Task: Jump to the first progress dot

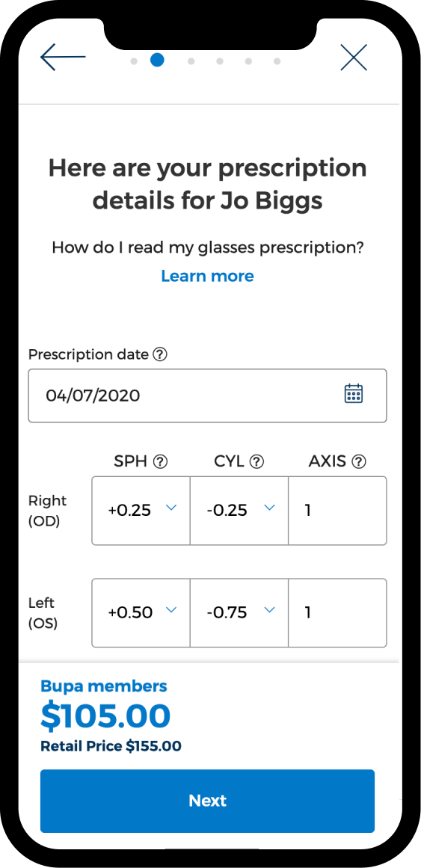Action: [134, 61]
